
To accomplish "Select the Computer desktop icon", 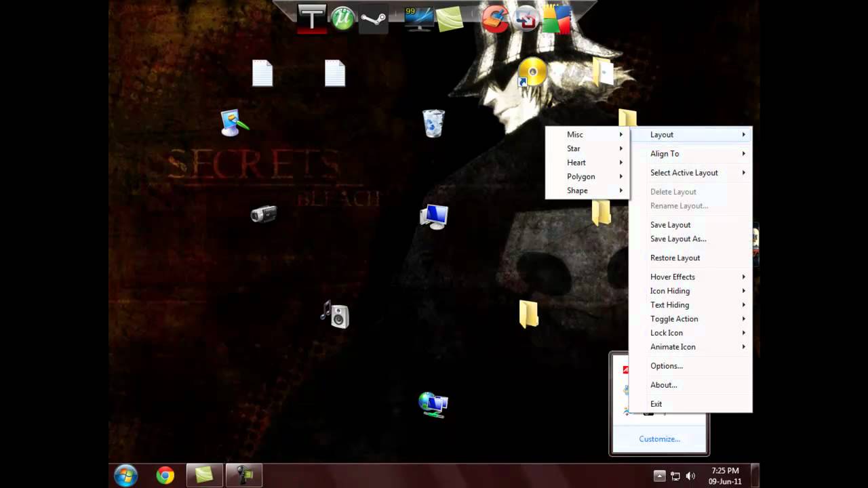I will point(434,216).
